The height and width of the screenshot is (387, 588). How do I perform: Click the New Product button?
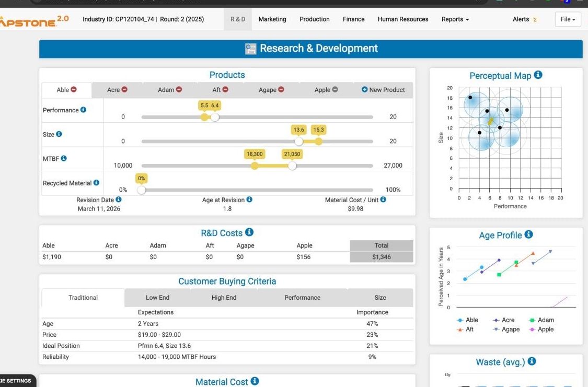[x=383, y=89]
